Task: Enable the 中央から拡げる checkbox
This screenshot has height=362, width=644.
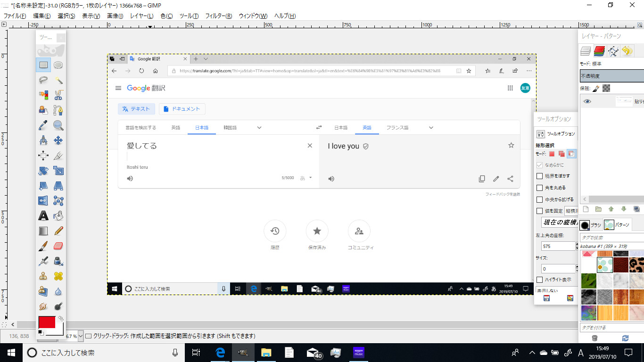Action: click(540, 199)
